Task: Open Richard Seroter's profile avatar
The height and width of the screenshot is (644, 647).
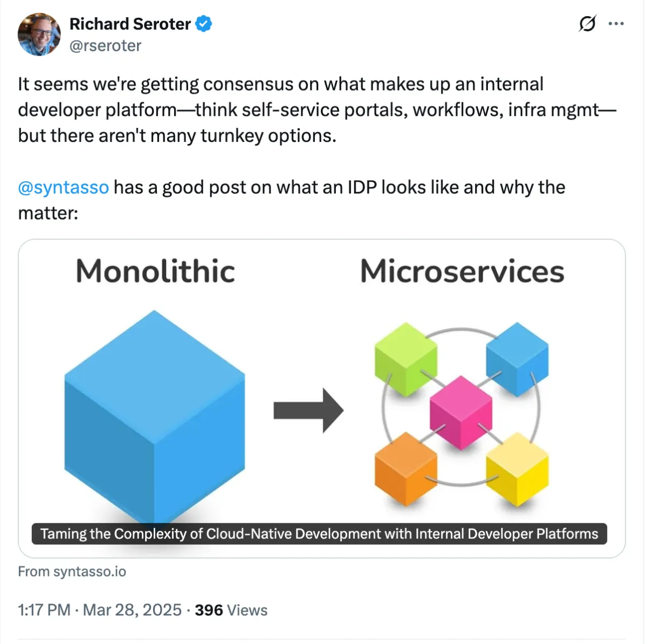Action: [39, 35]
